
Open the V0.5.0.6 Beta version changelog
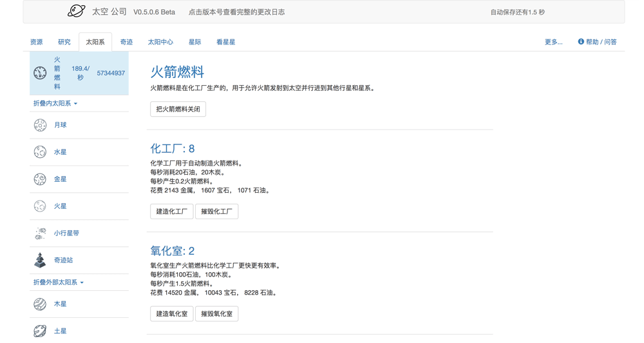pyautogui.click(x=154, y=12)
